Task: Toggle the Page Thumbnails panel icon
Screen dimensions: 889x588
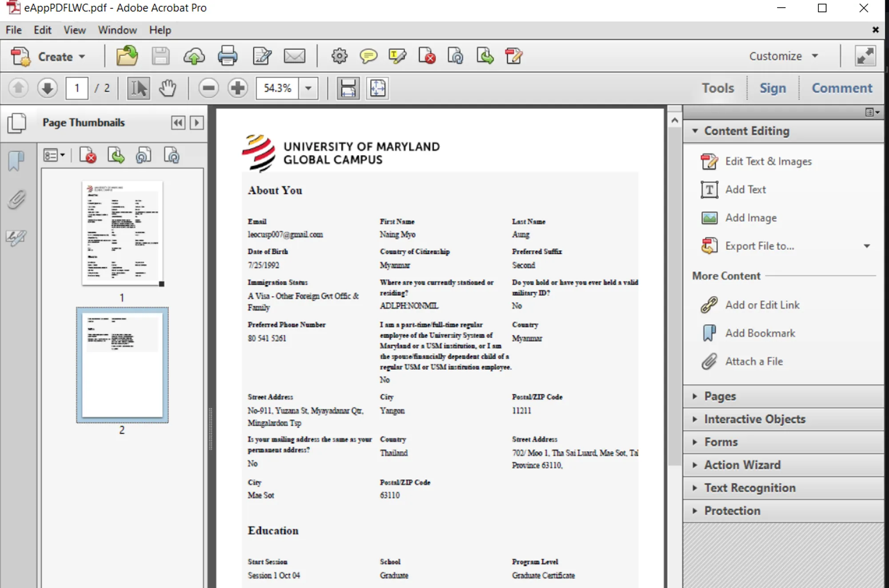Action: 17,123
